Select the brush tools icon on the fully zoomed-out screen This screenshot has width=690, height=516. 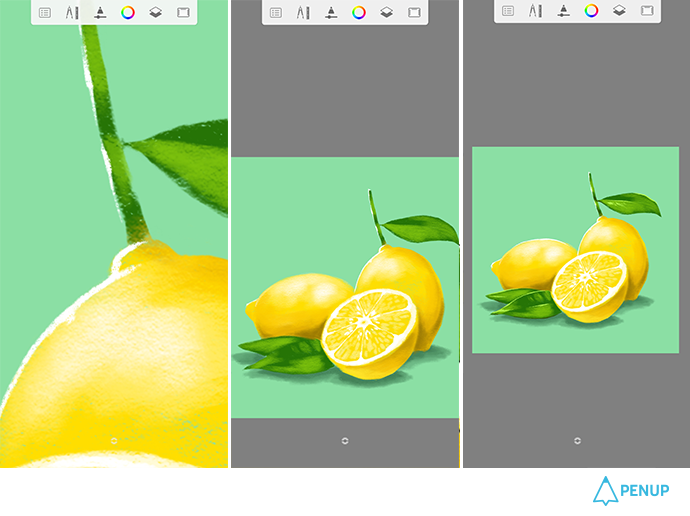pos(536,11)
